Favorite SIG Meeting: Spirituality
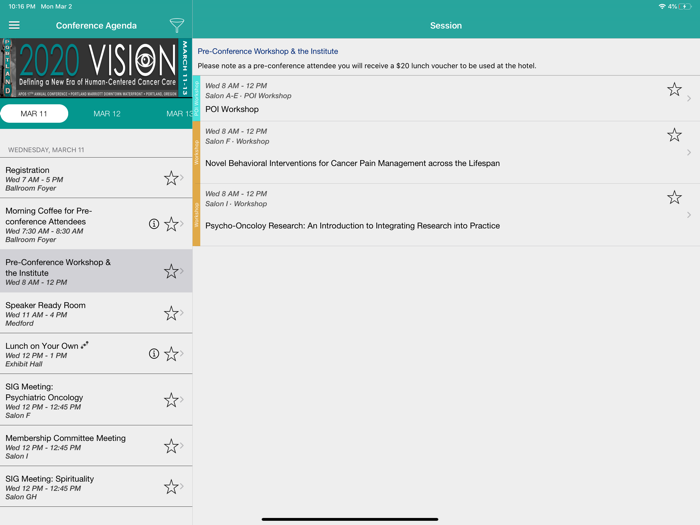Viewport: 700px width, 525px height. tap(171, 487)
